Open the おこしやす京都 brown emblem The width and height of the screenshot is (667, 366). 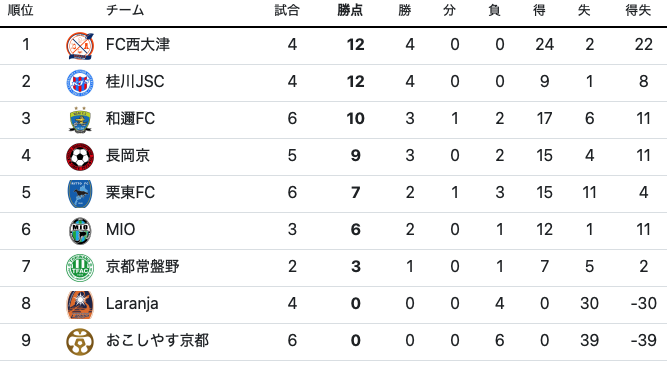point(80,342)
